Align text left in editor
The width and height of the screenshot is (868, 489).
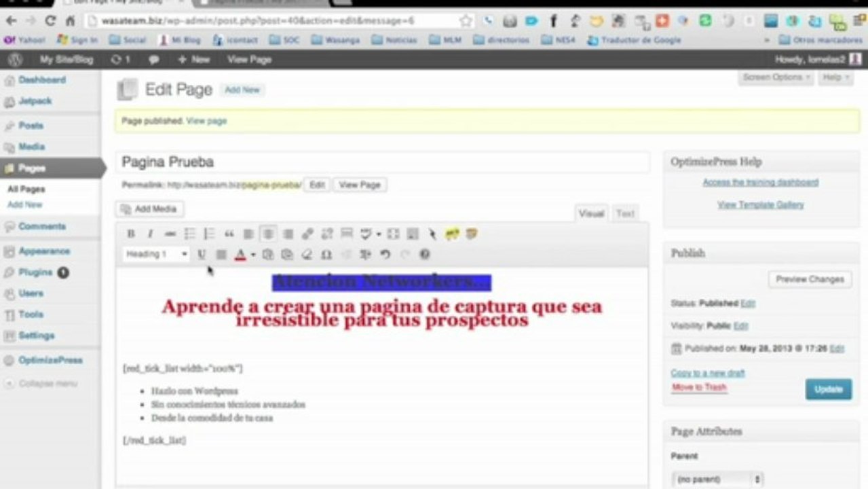click(249, 234)
